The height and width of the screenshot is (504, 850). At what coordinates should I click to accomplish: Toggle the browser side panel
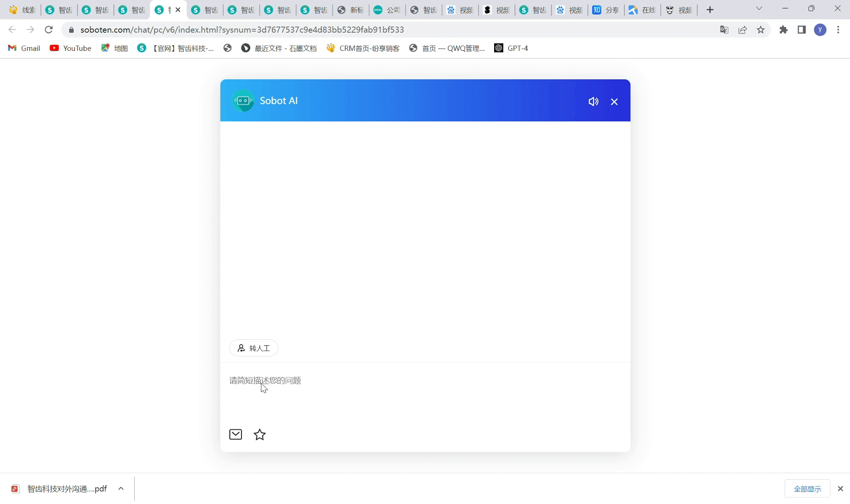pyautogui.click(x=802, y=30)
